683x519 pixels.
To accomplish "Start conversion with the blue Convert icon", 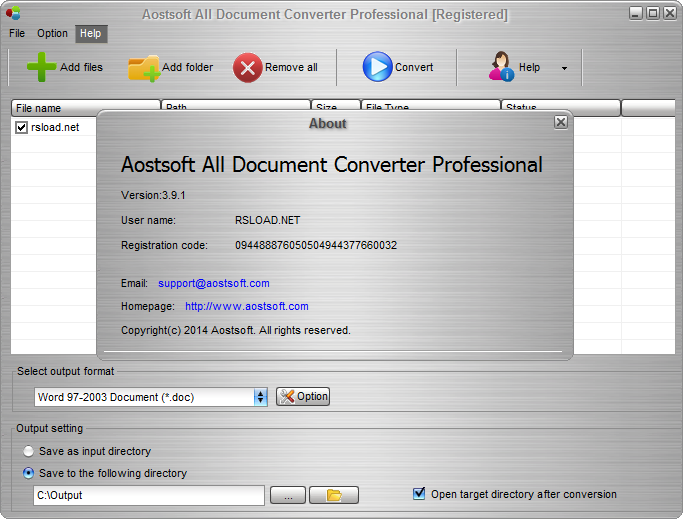I will [x=377, y=67].
